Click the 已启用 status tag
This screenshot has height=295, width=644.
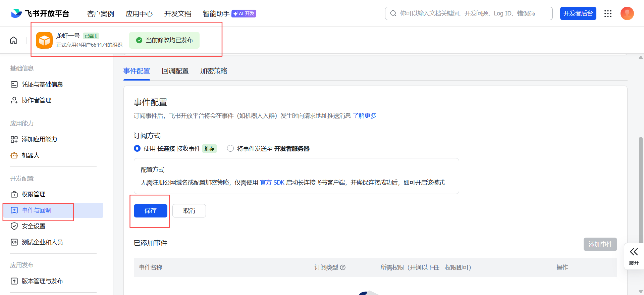coord(91,36)
